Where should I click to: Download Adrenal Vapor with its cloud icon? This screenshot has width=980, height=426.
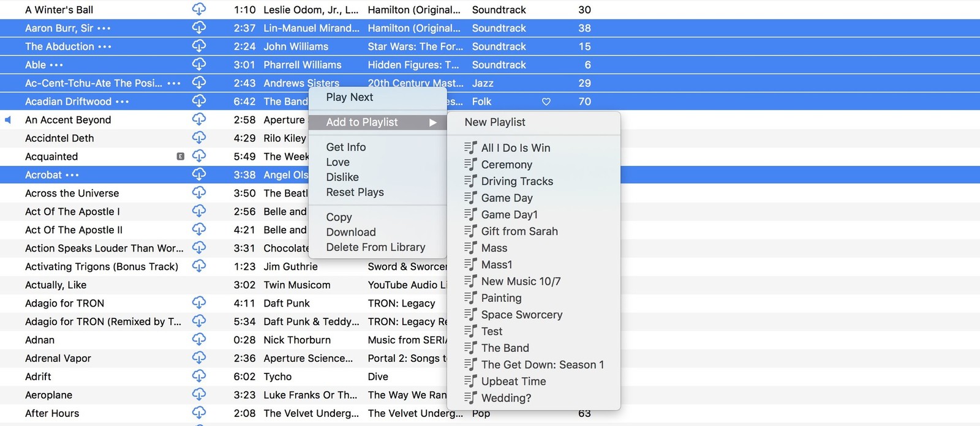[x=199, y=358]
